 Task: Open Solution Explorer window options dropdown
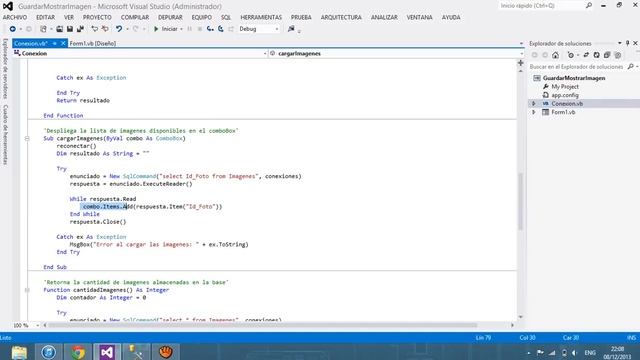pos(620,43)
